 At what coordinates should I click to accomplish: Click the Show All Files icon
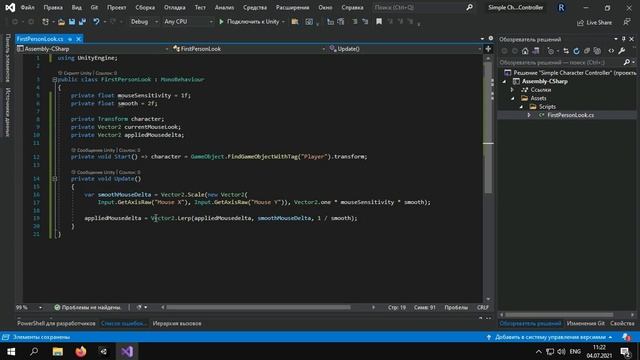pyautogui.click(x=597, y=51)
